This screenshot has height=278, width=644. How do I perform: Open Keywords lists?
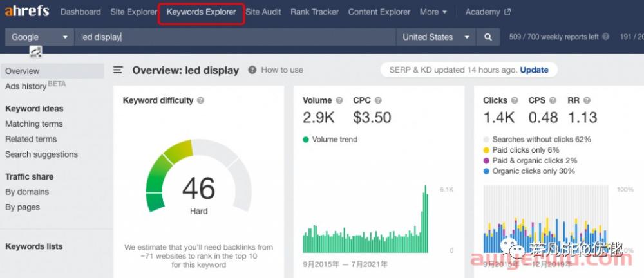33,246
